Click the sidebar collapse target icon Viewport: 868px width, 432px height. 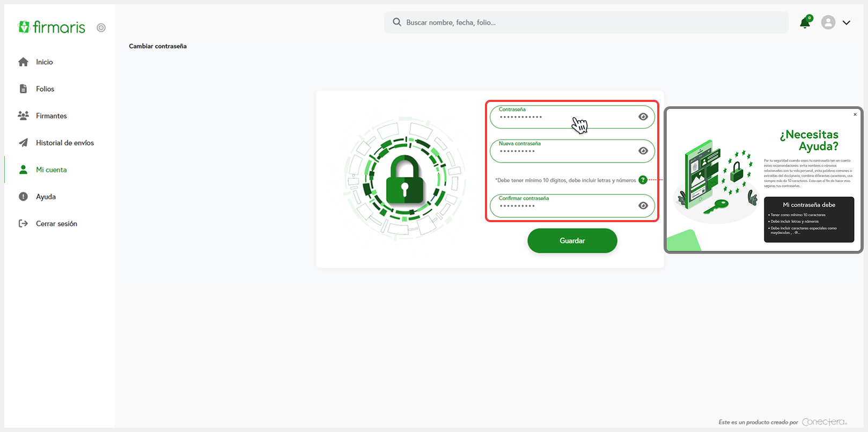coord(101,28)
